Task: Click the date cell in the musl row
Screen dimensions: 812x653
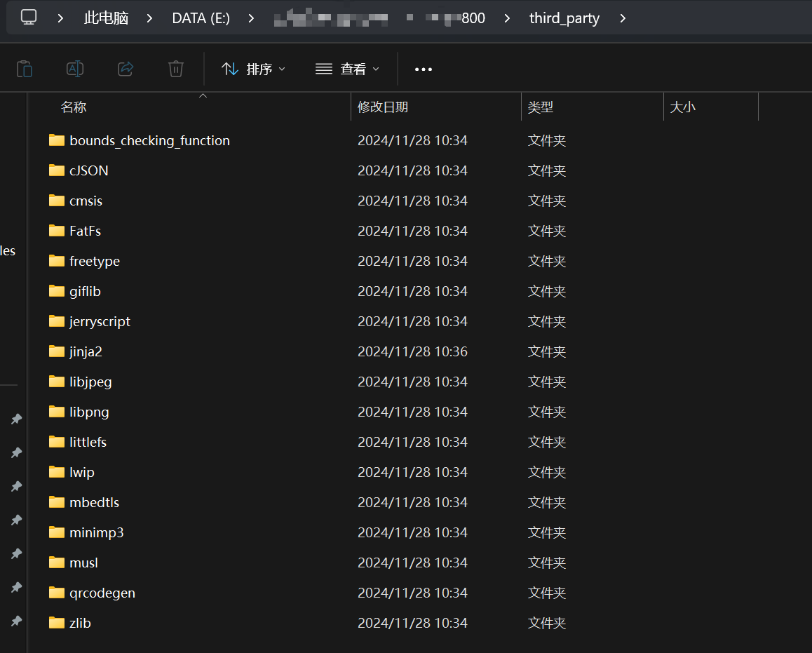Action: tap(413, 563)
